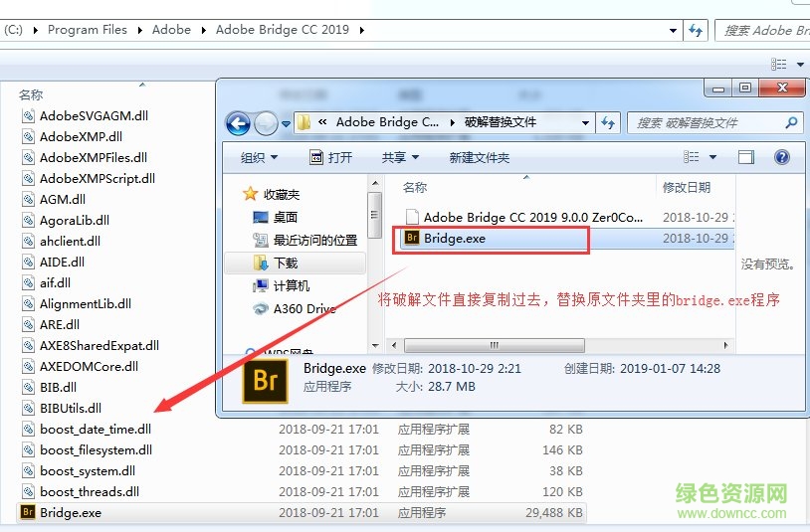Select Bridge.exe in back window list
The height and width of the screenshot is (532, 810).
[x=302, y=512]
